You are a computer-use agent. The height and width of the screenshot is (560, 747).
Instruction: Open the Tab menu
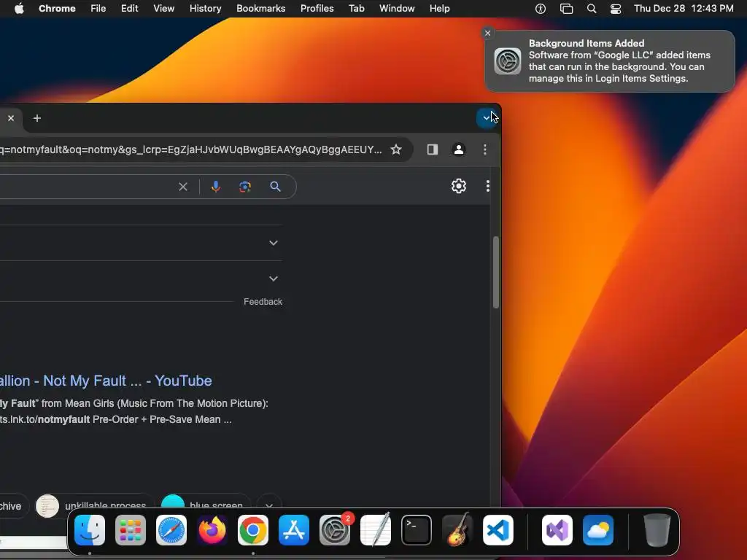pos(356,9)
